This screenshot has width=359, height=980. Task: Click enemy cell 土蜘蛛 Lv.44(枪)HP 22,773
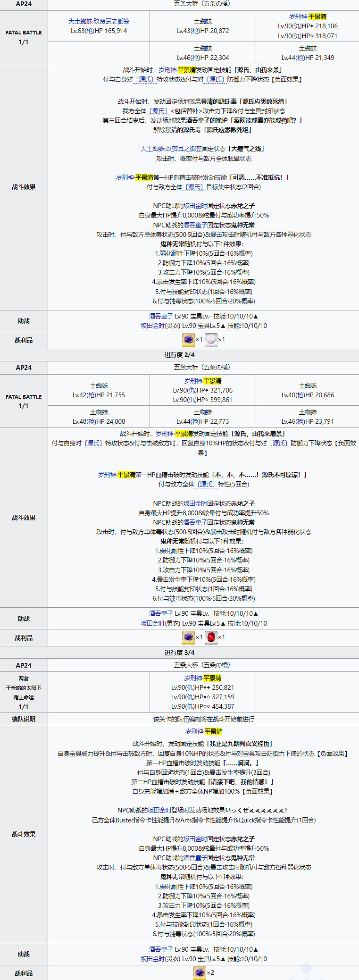pyautogui.click(x=203, y=417)
